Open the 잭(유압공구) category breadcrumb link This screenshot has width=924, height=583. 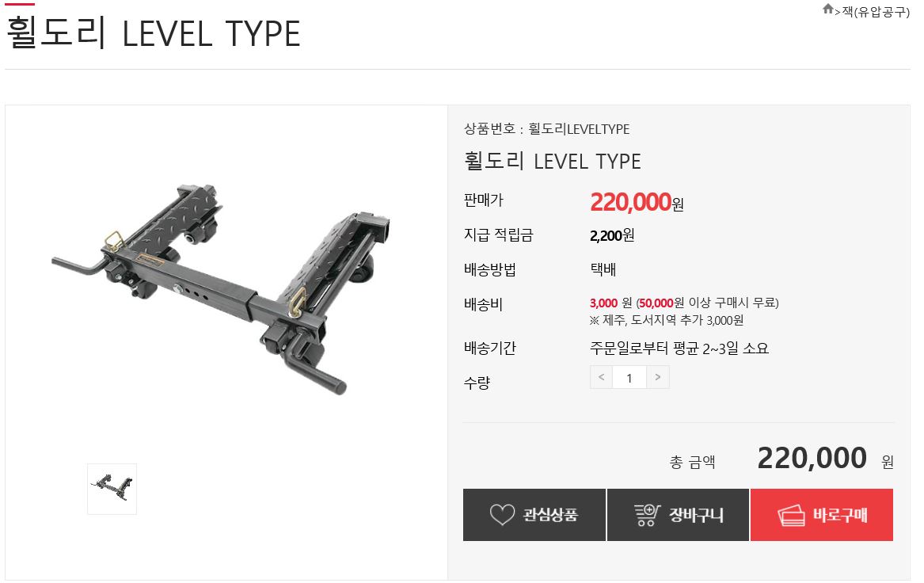pos(876,11)
